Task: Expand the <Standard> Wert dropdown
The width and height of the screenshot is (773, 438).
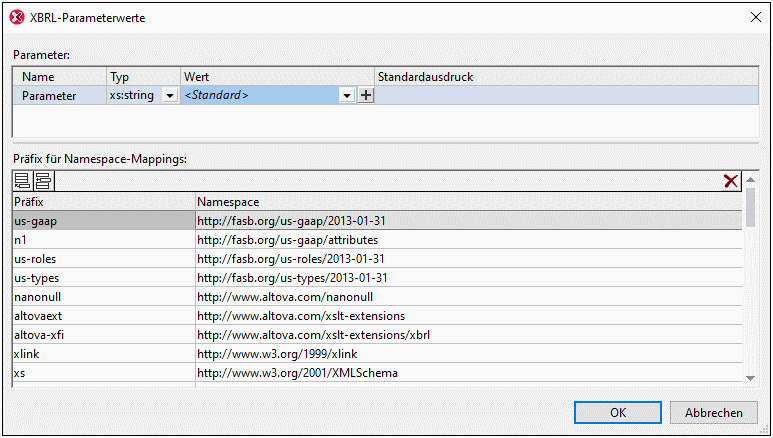Action: (347, 95)
